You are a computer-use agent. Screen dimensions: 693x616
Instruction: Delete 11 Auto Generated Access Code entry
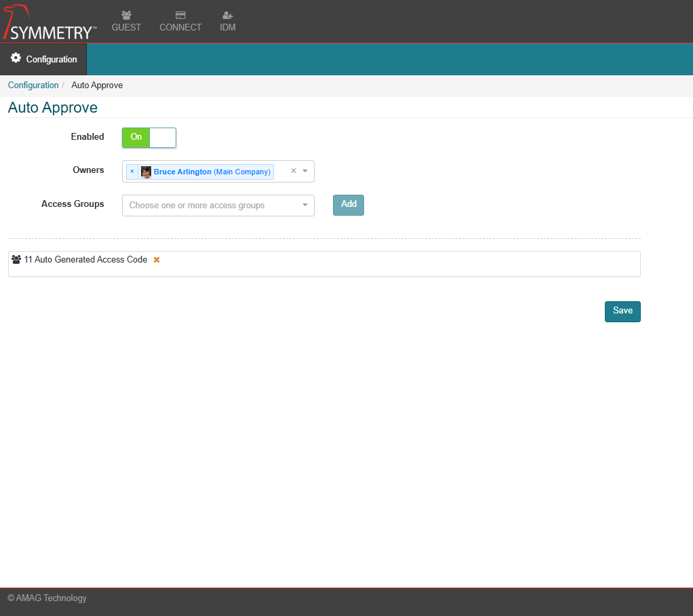coord(157,260)
